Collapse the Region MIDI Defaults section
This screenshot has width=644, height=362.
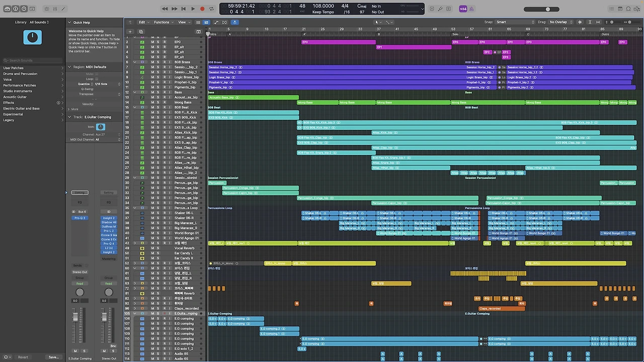point(69,67)
